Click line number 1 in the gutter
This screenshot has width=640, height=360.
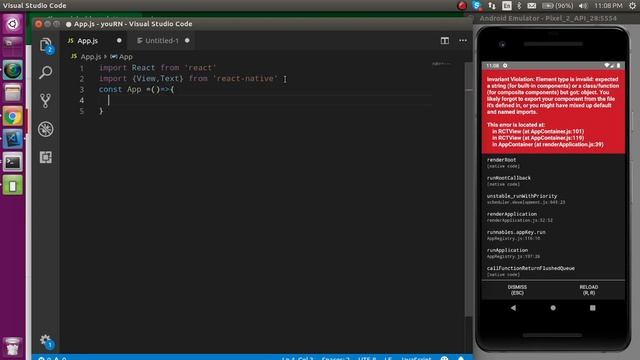pyautogui.click(x=82, y=68)
